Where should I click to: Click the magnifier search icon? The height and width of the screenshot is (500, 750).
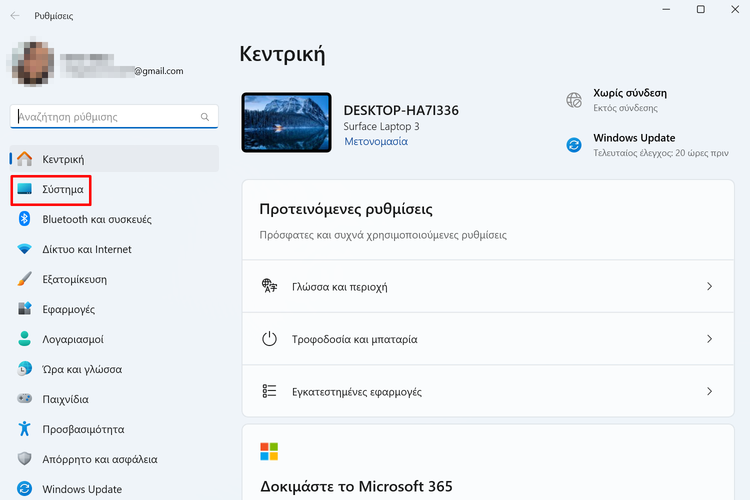pyautogui.click(x=205, y=117)
